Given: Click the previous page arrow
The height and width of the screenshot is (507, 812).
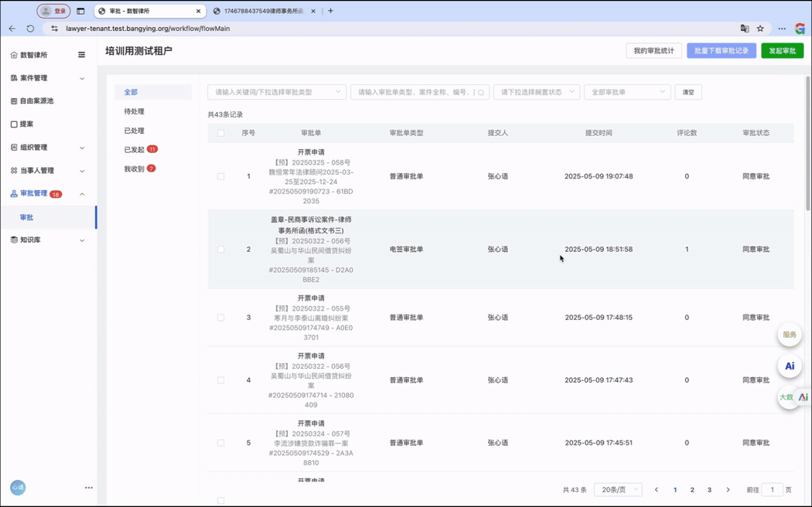Looking at the screenshot, I should (x=656, y=489).
